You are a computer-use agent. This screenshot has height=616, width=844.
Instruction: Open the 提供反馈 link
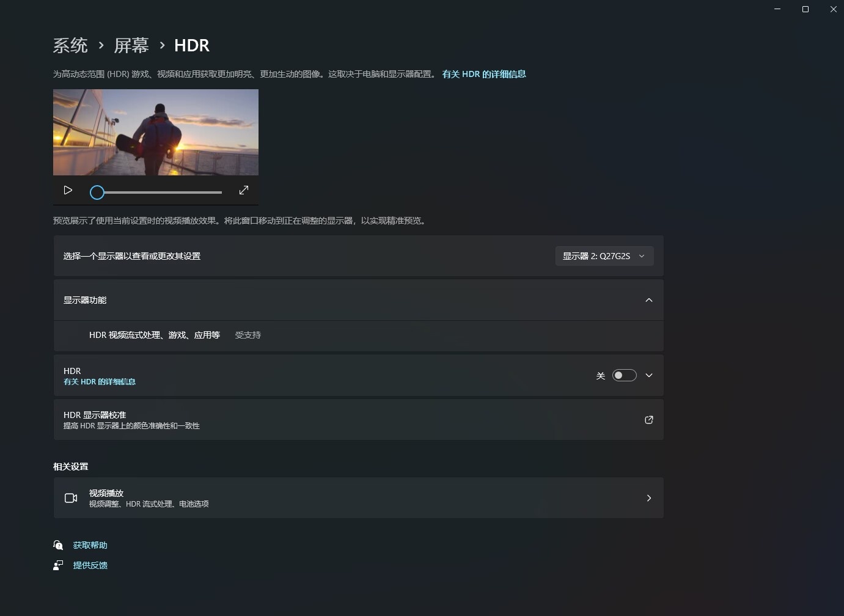coord(90,565)
